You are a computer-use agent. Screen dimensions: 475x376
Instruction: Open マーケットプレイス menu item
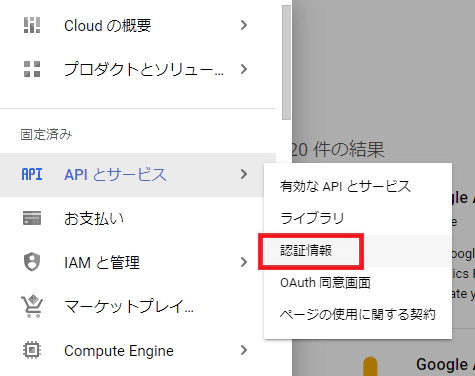[138, 306]
